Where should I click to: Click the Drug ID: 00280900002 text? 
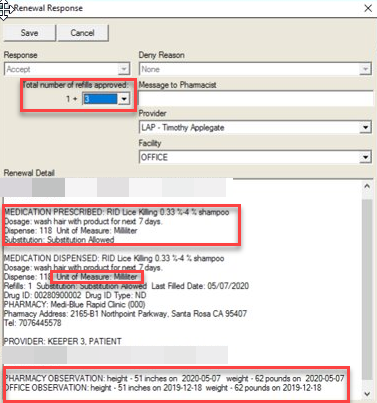(42, 295)
